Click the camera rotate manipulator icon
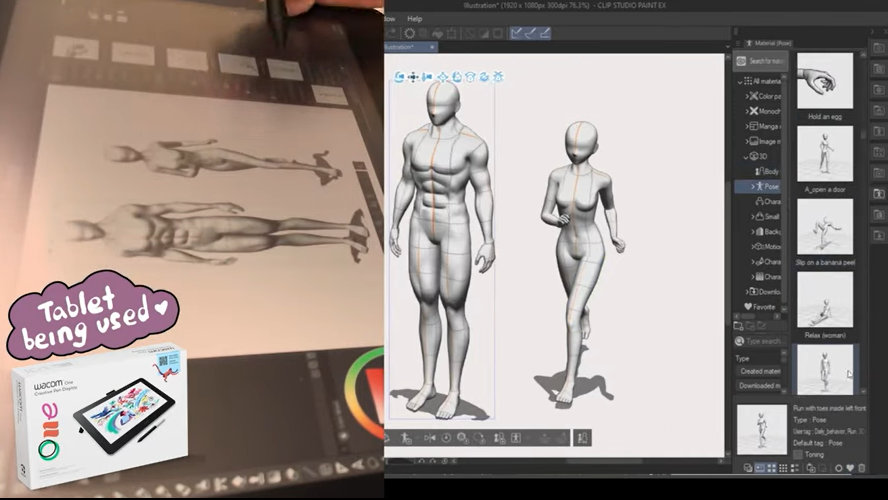The height and width of the screenshot is (500, 888). pyautogui.click(x=399, y=77)
